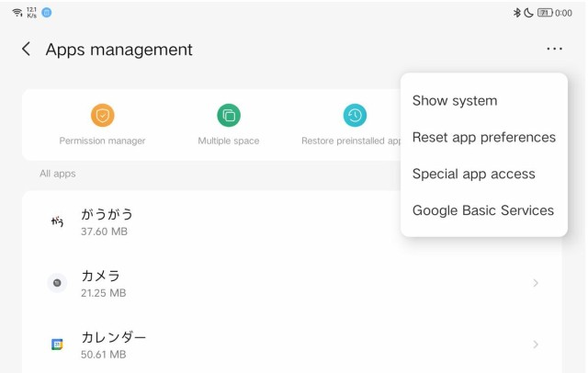Tap Restore preinstalled apps icon
This screenshot has width=588, height=373.
[355, 116]
